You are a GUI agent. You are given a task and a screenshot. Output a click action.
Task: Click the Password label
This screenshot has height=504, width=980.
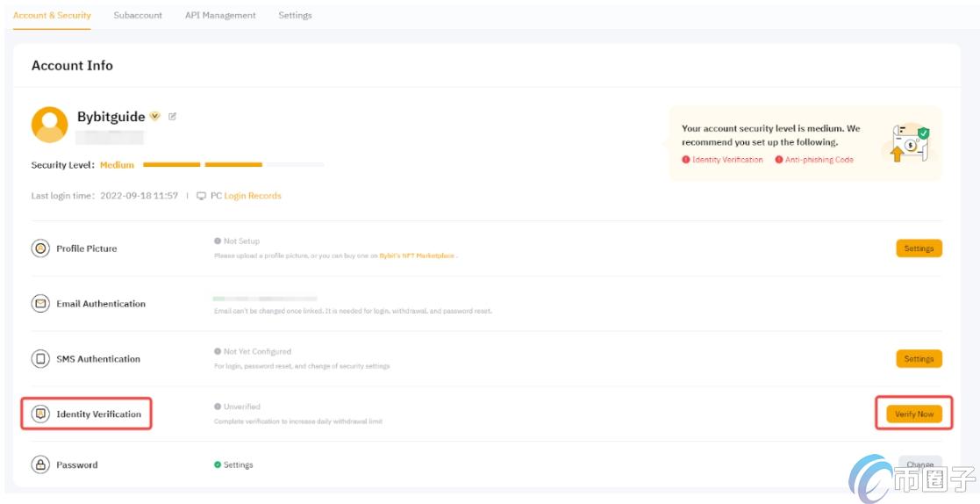click(x=77, y=464)
